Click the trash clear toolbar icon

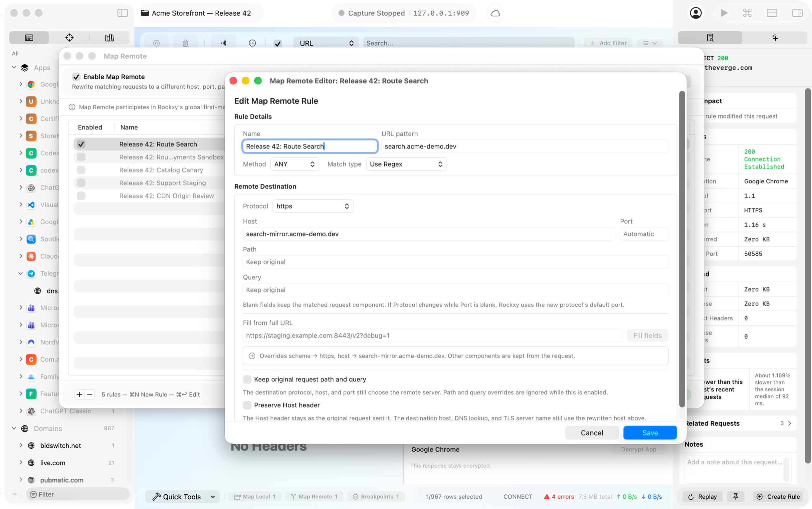coord(185,43)
